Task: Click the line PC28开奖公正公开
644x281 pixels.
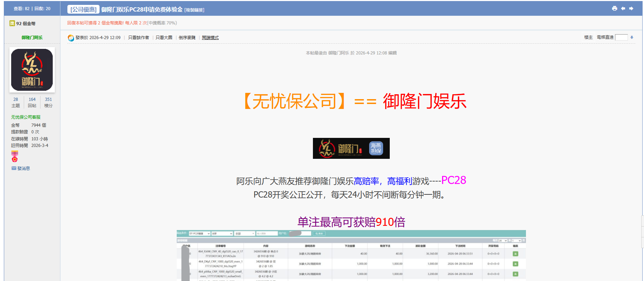Action: pyautogui.click(x=350, y=195)
